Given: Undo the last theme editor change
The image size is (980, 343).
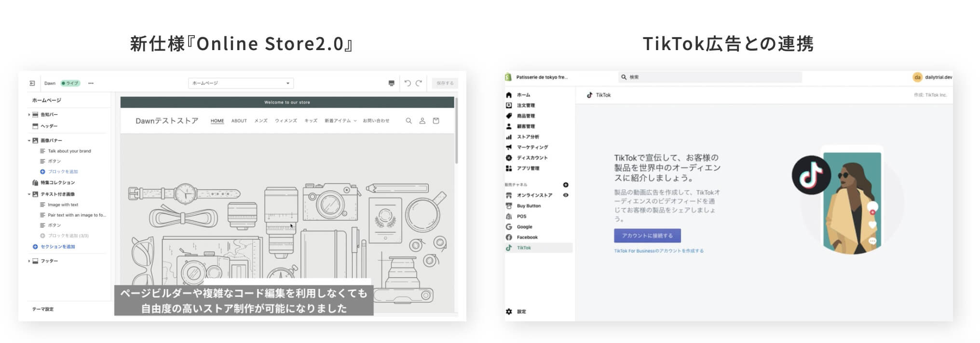Looking at the screenshot, I should [408, 83].
